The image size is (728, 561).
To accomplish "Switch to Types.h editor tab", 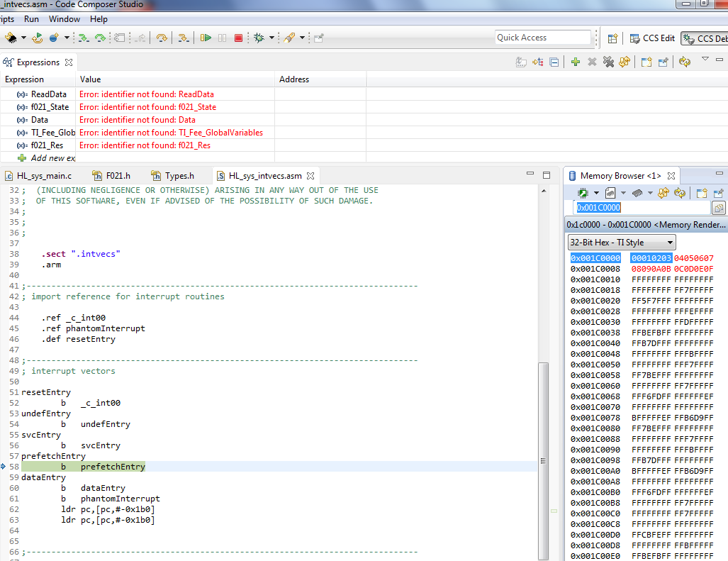I will (173, 176).
